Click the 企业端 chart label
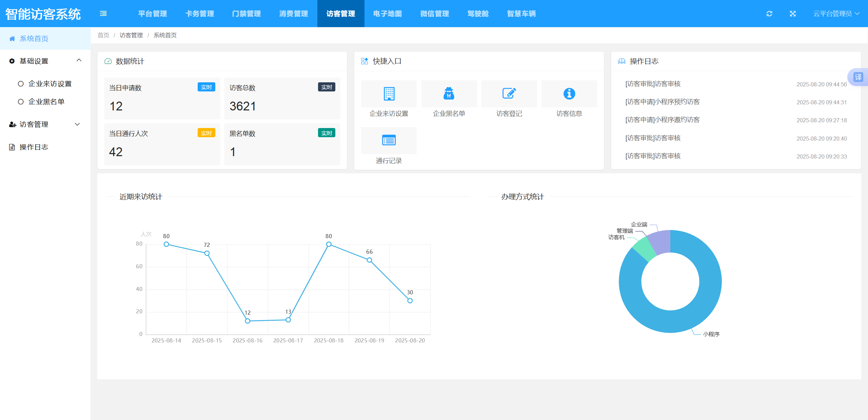 (639, 224)
